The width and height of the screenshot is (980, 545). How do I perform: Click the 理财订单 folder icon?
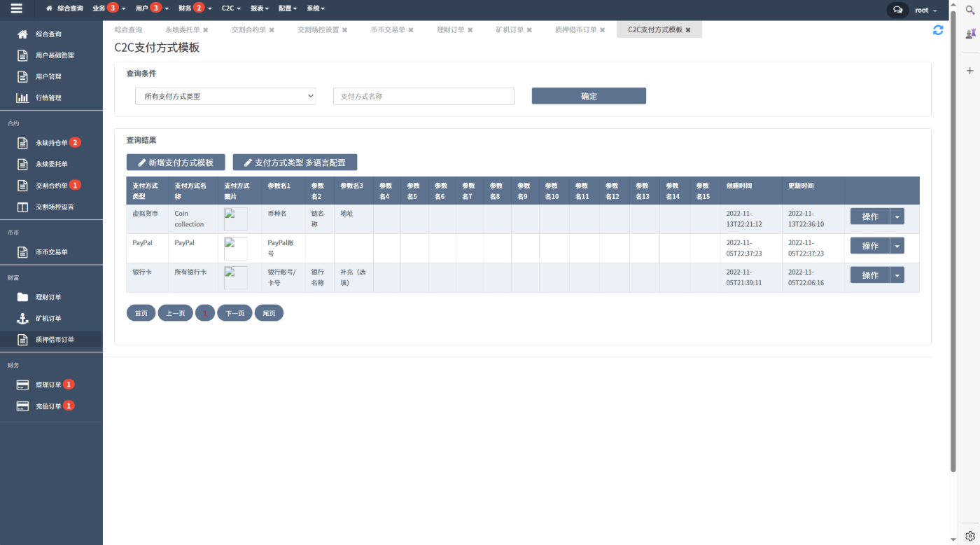pyautogui.click(x=22, y=297)
